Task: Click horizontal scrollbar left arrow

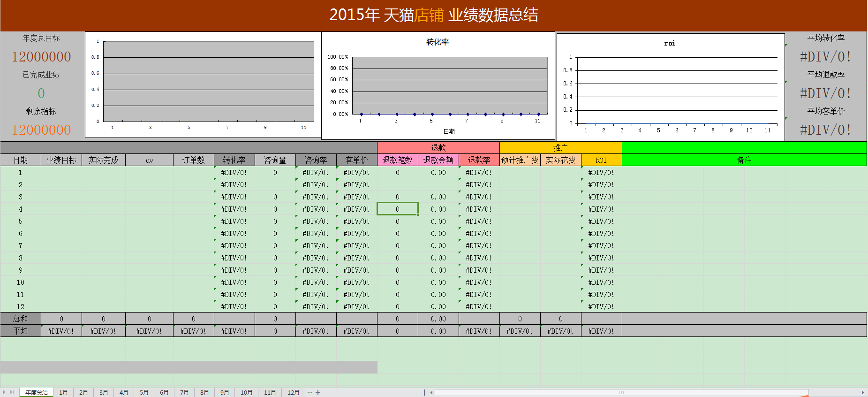Action: (x=431, y=392)
